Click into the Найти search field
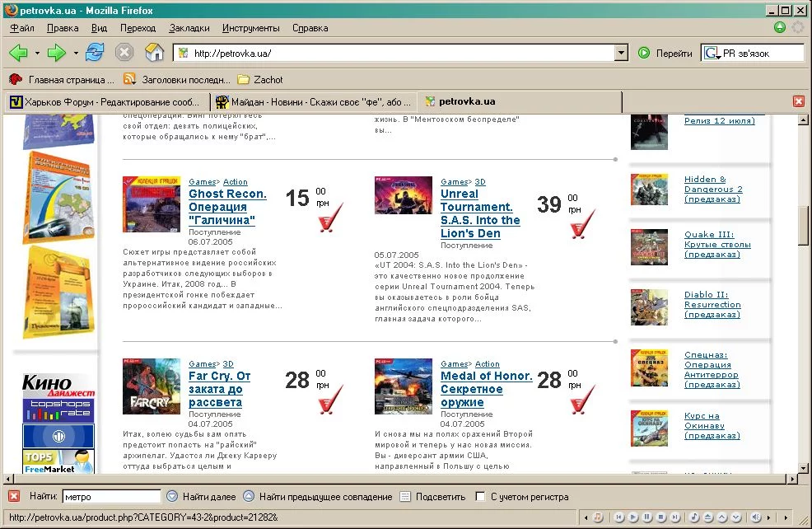Image resolution: width=812 pixels, height=529 pixels. [x=111, y=496]
